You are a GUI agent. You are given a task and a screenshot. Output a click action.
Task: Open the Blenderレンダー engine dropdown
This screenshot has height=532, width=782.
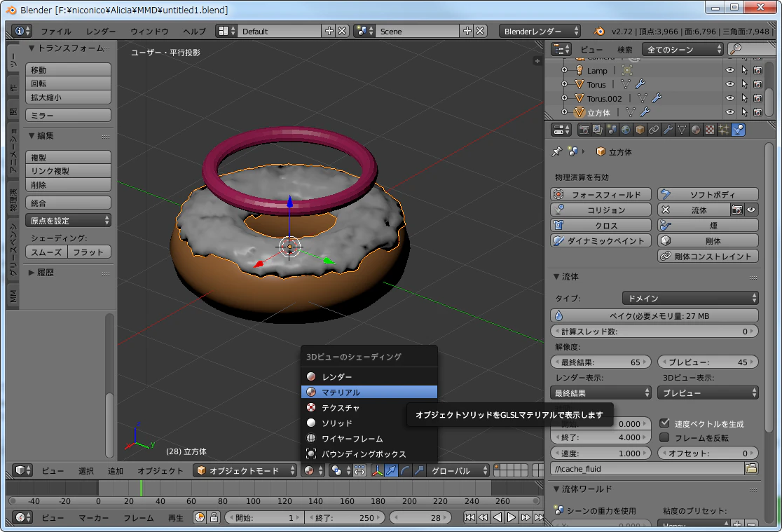[540, 32]
